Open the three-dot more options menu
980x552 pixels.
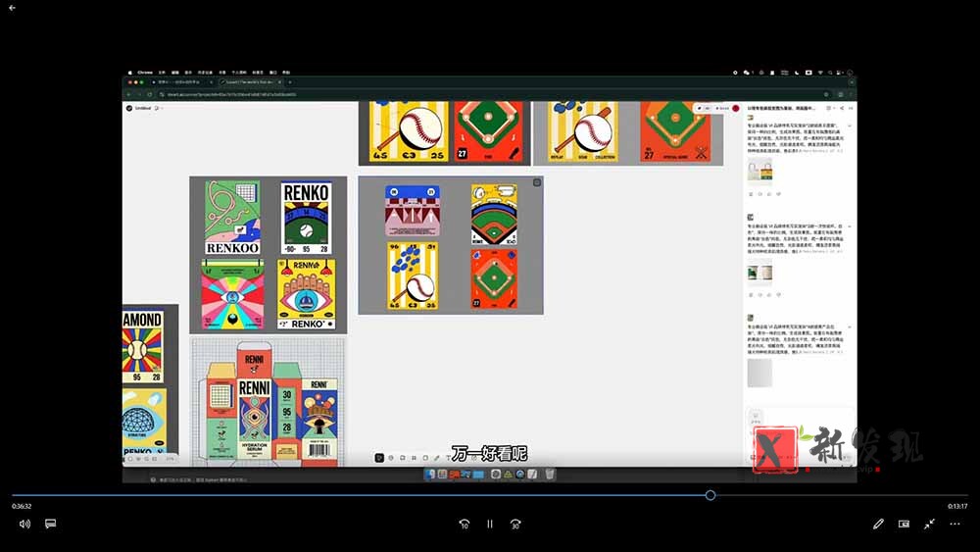point(955,524)
